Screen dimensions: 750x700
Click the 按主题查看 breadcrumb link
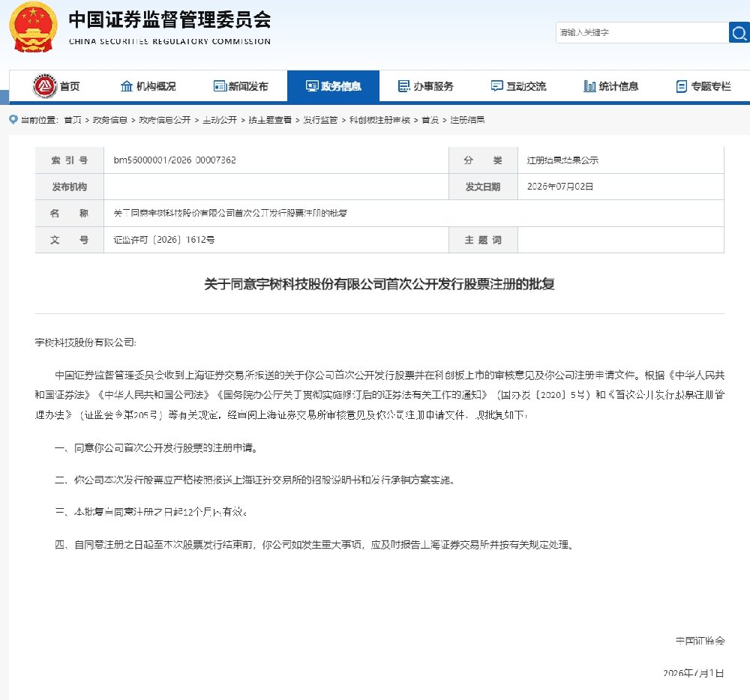pyautogui.click(x=270, y=120)
